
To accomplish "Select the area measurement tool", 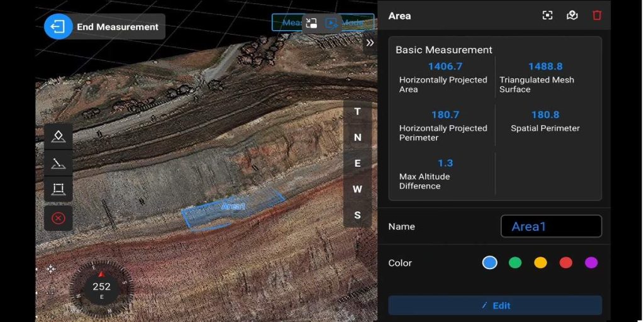I will (58, 189).
